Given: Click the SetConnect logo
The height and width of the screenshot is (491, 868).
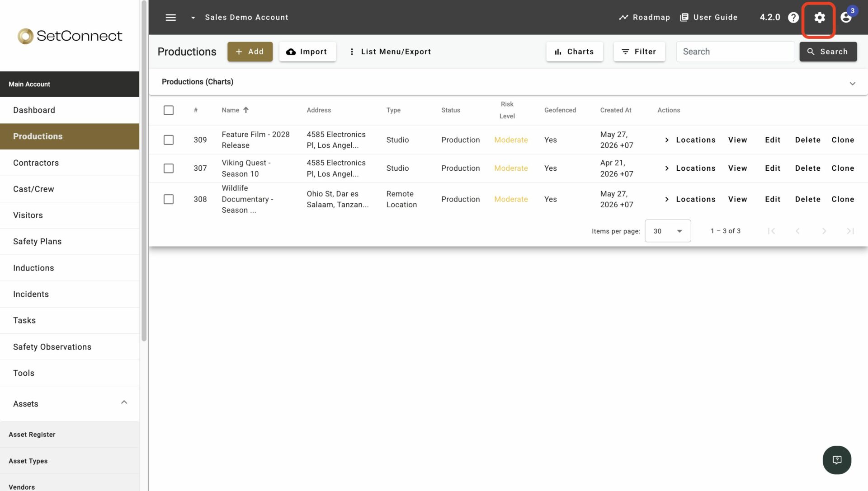Looking at the screenshot, I should 70,36.
